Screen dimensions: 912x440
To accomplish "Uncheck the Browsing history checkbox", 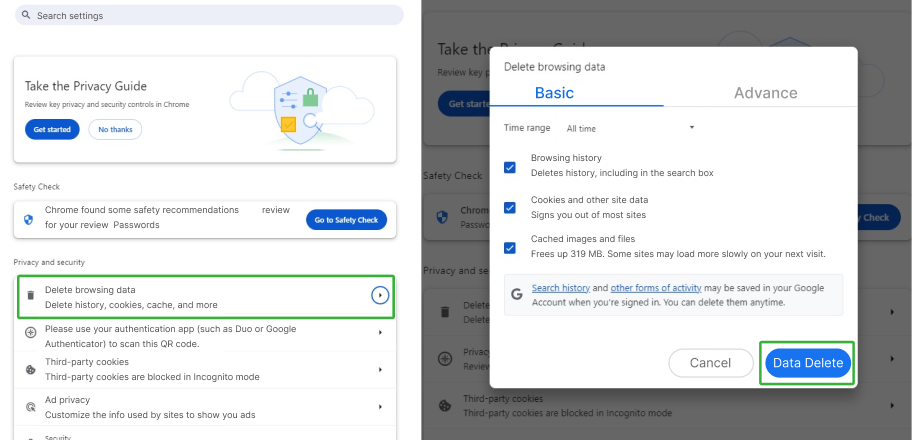I will coord(510,167).
